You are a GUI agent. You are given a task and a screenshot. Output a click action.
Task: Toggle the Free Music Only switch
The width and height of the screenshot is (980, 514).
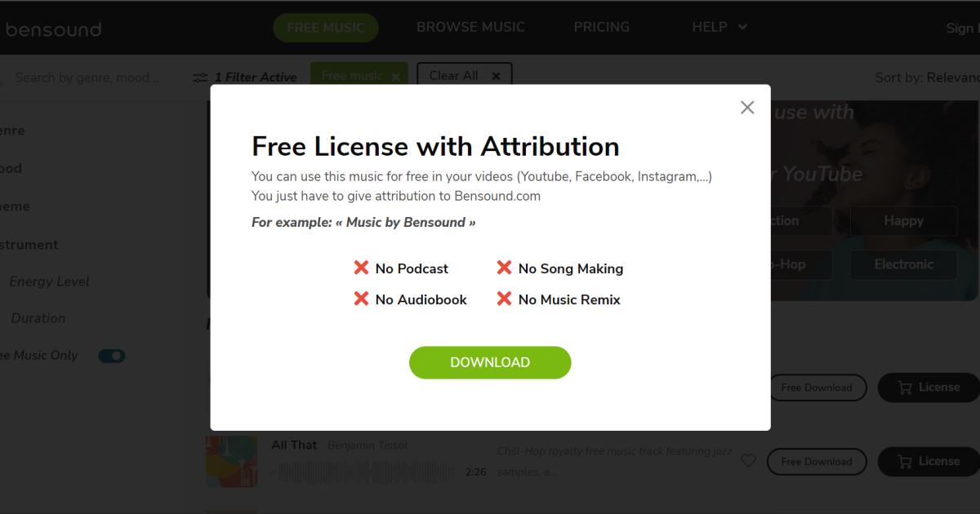point(112,356)
